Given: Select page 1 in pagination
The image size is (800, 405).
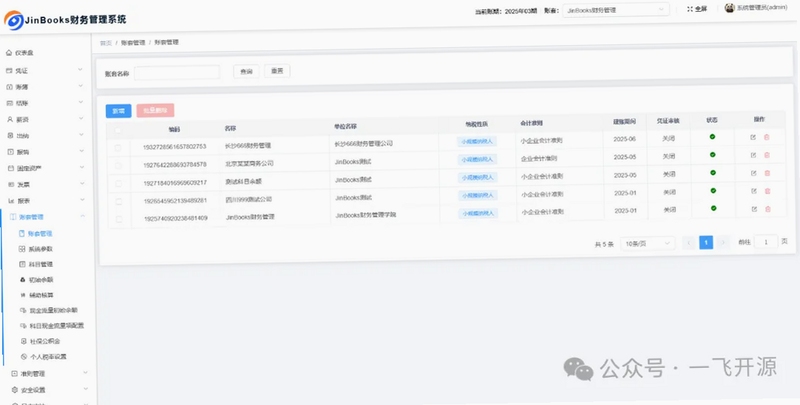Looking at the screenshot, I should [x=706, y=243].
